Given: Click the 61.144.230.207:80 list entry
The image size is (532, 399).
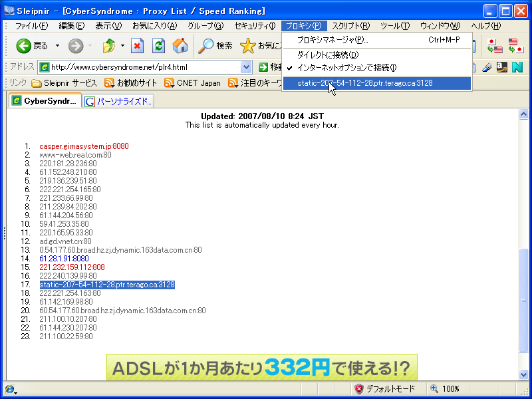Looking at the screenshot, I should 68,328.
